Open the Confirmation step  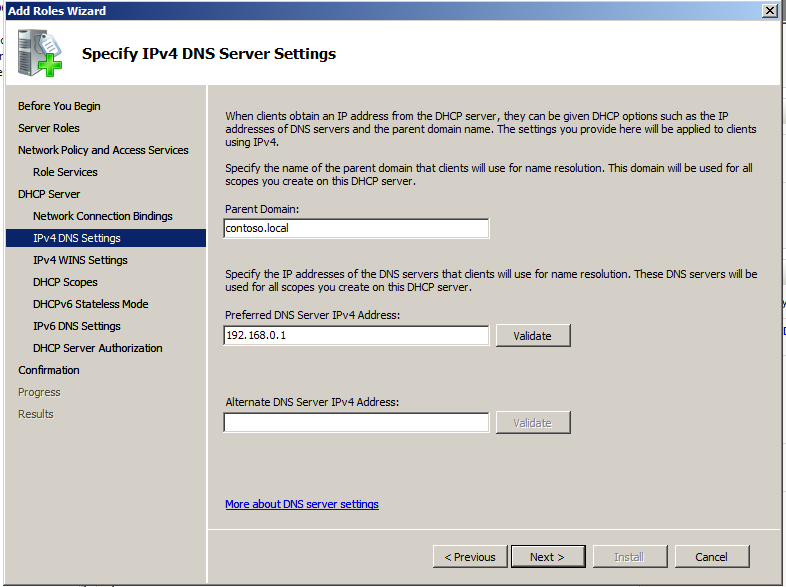point(49,371)
